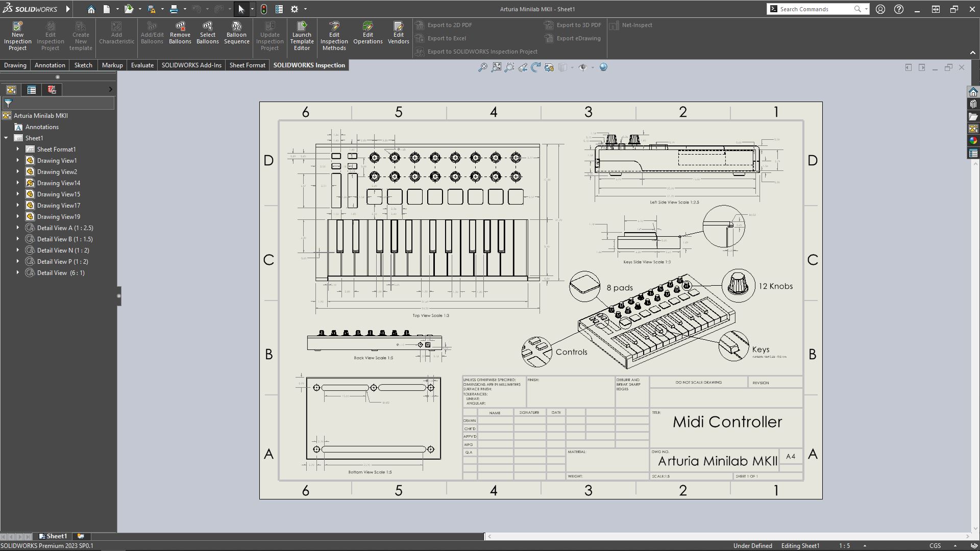Image resolution: width=980 pixels, height=551 pixels.
Task: Toggle the Select cursor tool
Action: pos(241,9)
